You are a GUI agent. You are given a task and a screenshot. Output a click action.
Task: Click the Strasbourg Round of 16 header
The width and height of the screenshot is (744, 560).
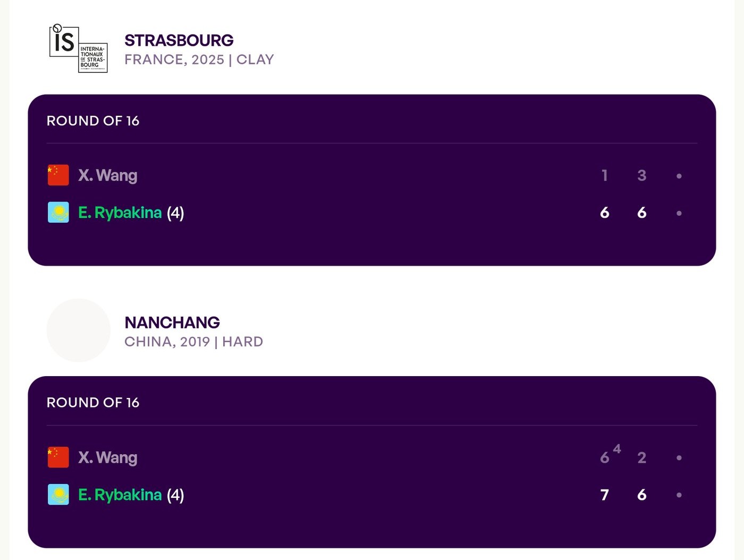[93, 121]
